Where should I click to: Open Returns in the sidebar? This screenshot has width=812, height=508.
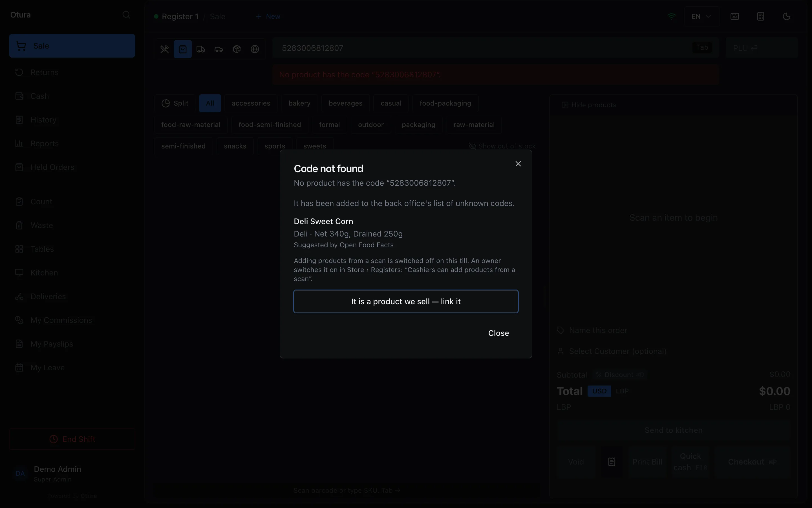pyautogui.click(x=72, y=72)
